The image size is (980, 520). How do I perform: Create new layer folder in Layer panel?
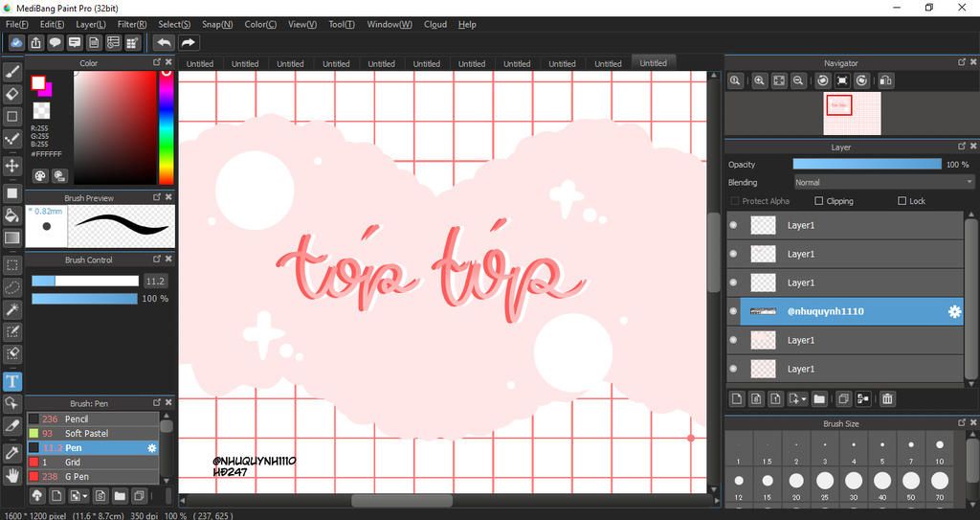click(x=819, y=398)
